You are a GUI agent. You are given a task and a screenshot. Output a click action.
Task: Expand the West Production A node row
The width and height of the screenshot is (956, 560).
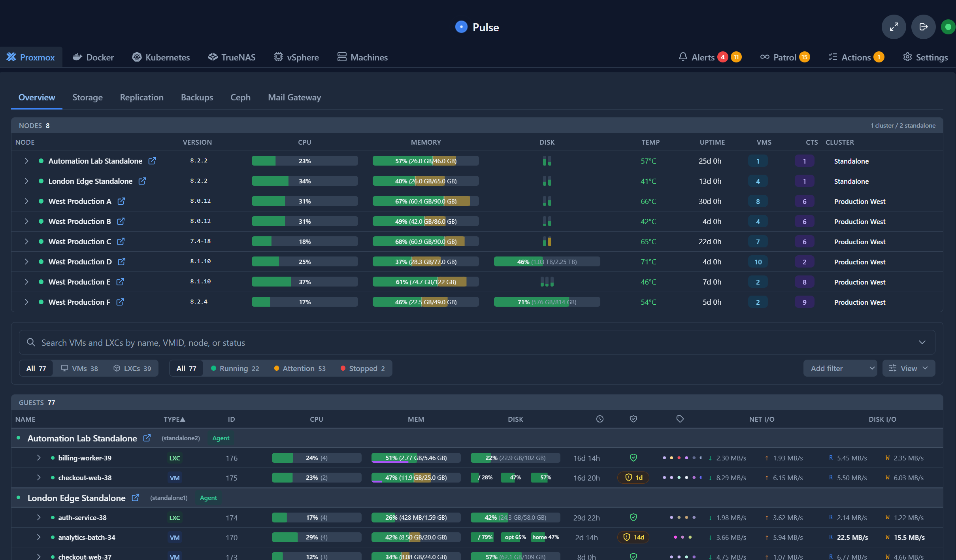click(26, 201)
